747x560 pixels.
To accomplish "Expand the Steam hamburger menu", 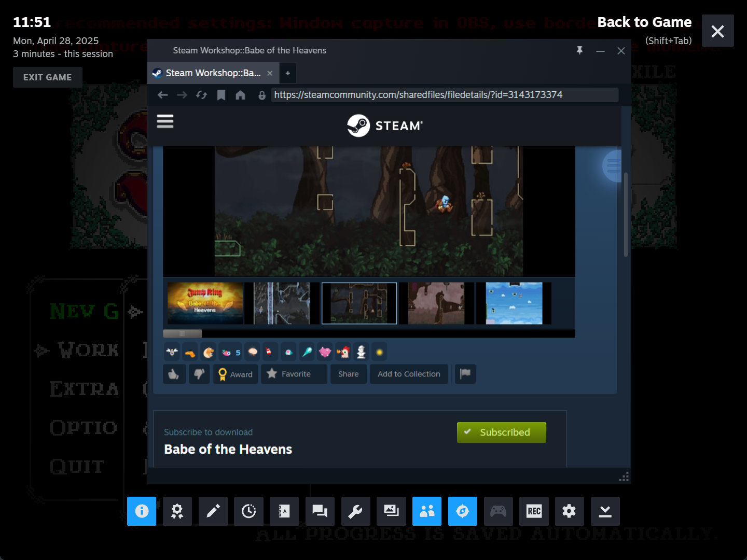I will point(165,121).
